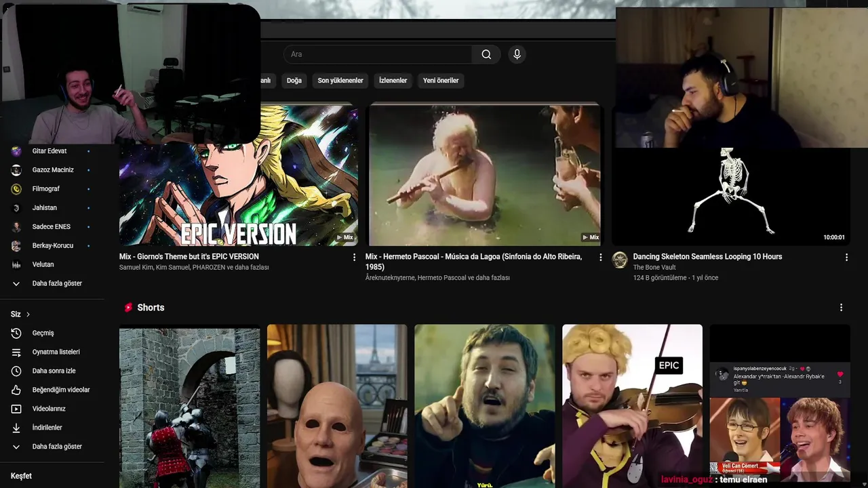The image size is (868, 488).
Task: Open Videolarınız in the sidebar
Action: (x=49, y=409)
